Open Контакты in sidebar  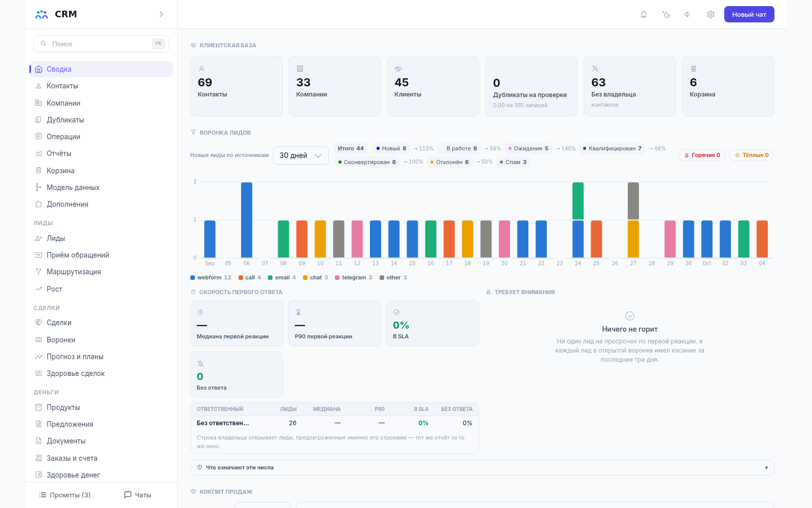pyautogui.click(x=101, y=86)
